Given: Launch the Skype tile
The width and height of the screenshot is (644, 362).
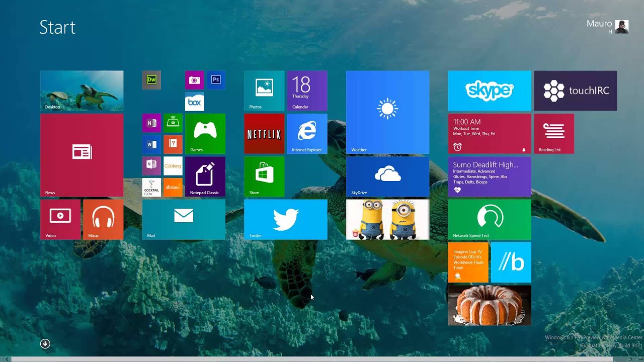Looking at the screenshot, I should click(490, 90).
